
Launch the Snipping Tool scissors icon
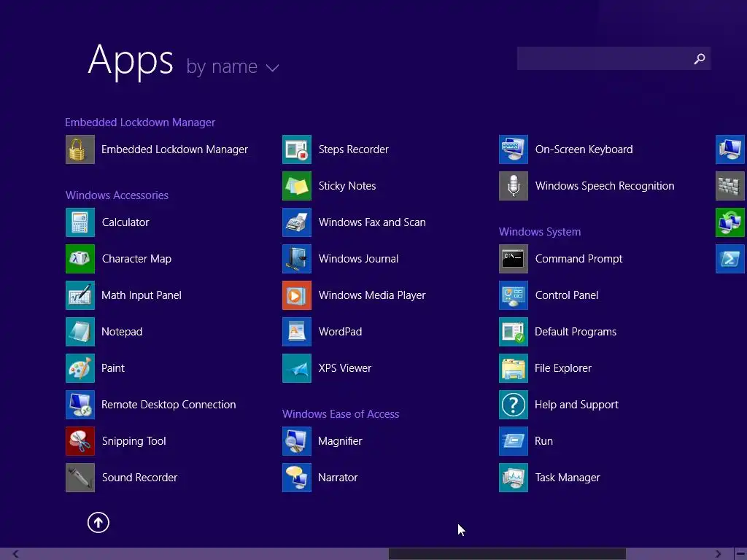pyautogui.click(x=80, y=441)
